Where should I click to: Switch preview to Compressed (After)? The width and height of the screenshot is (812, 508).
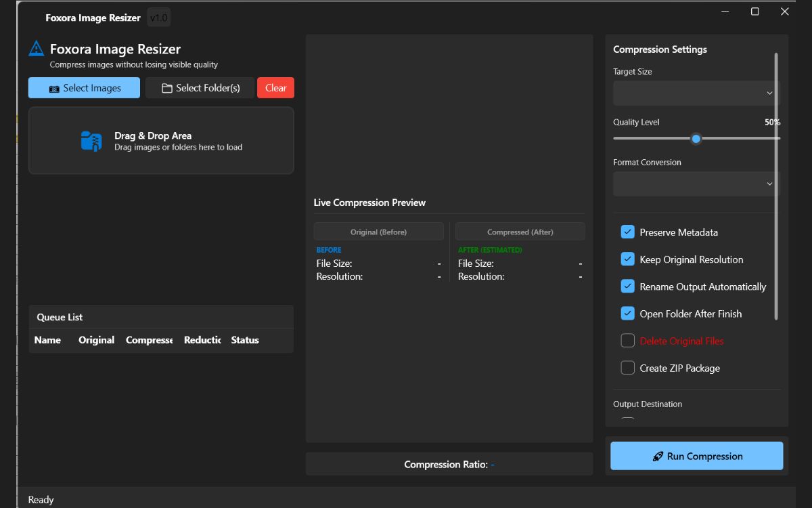(520, 232)
